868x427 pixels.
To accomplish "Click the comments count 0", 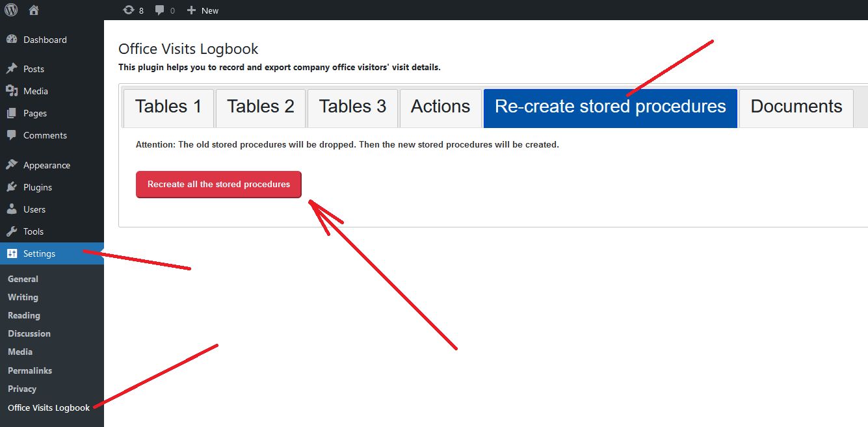I will [172, 11].
